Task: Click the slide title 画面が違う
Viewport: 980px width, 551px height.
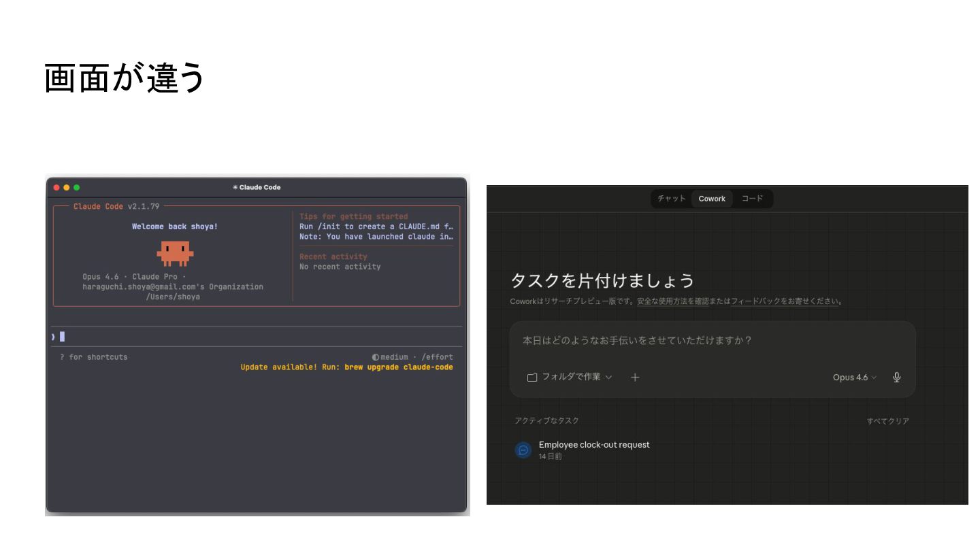Action: tap(124, 78)
